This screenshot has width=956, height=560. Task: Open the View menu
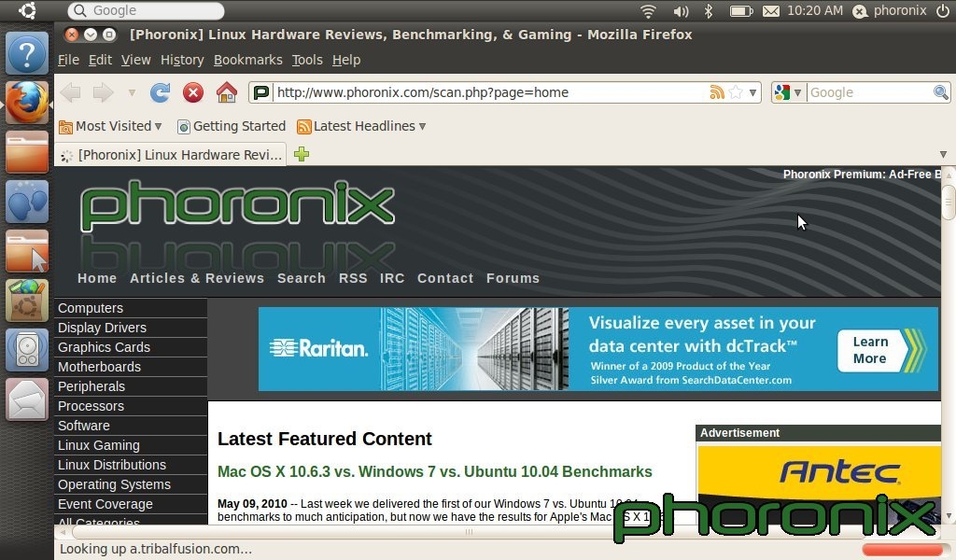pos(135,60)
